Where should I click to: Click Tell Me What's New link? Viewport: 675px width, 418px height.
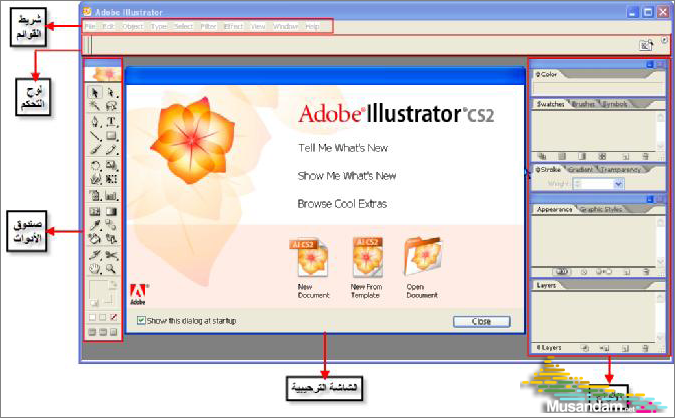pyautogui.click(x=343, y=148)
